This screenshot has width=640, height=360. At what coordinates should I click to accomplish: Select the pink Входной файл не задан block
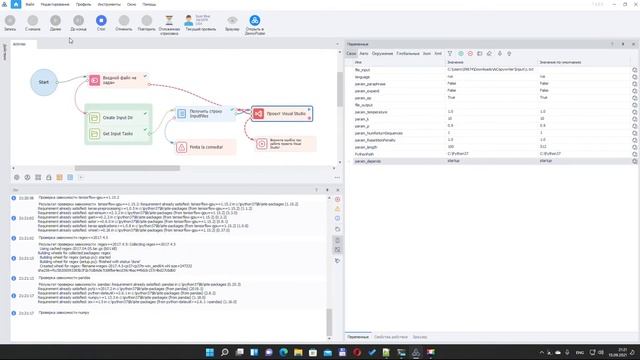(119, 80)
